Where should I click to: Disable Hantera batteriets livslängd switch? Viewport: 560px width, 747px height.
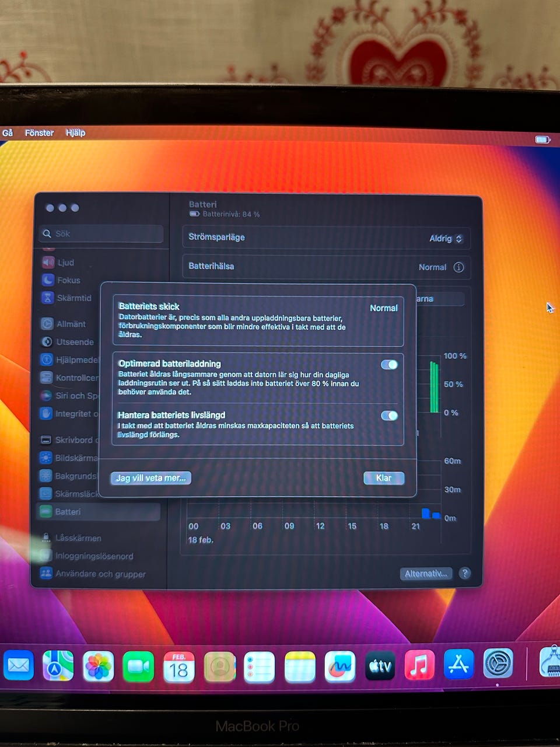coord(389,416)
